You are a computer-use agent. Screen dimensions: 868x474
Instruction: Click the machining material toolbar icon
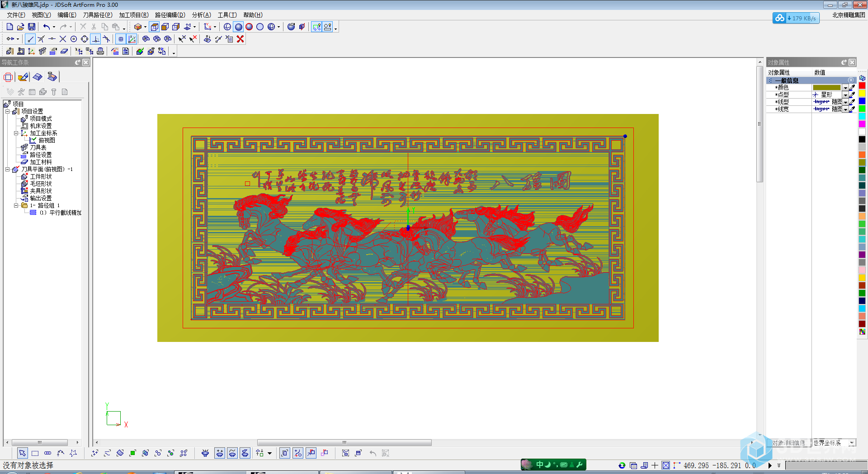pos(64,51)
